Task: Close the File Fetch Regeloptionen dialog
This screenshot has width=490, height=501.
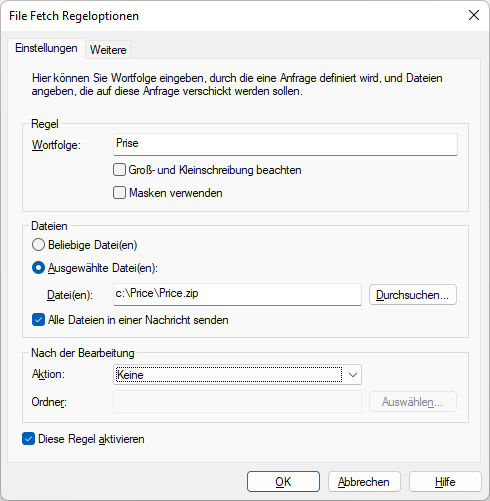Action: click(474, 15)
